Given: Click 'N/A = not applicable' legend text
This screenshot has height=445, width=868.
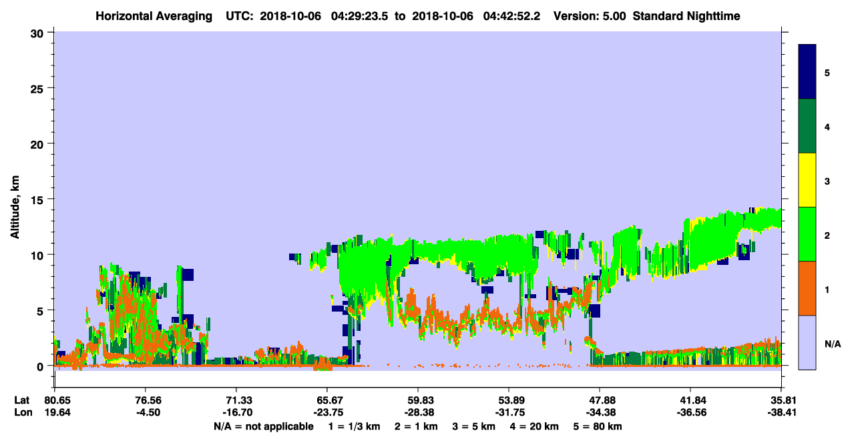Looking at the screenshot, I should coord(263,426).
